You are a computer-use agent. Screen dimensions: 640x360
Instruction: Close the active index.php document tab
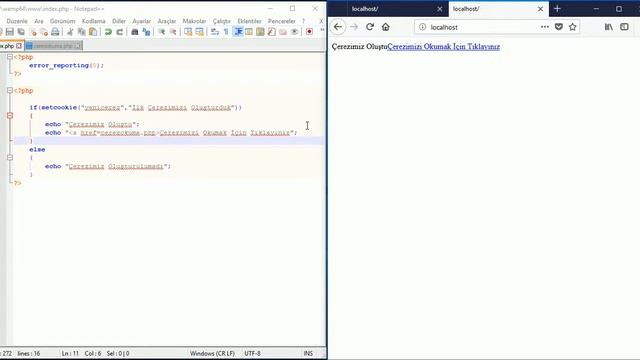tap(19, 46)
